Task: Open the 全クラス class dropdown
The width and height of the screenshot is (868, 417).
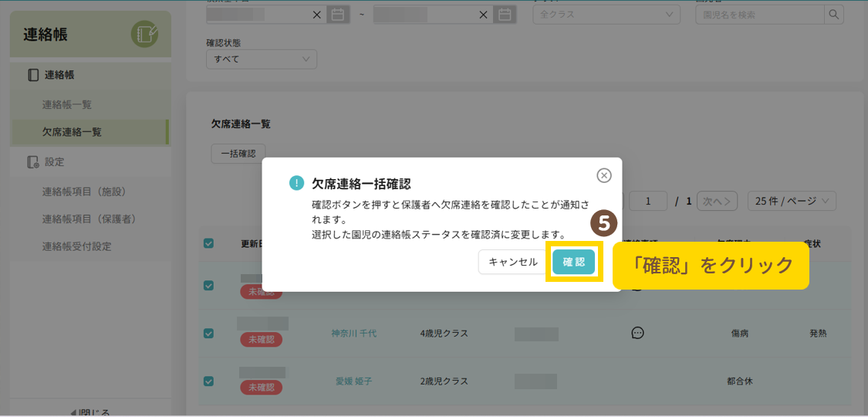Action: pyautogui.click(x=606, y=14)
